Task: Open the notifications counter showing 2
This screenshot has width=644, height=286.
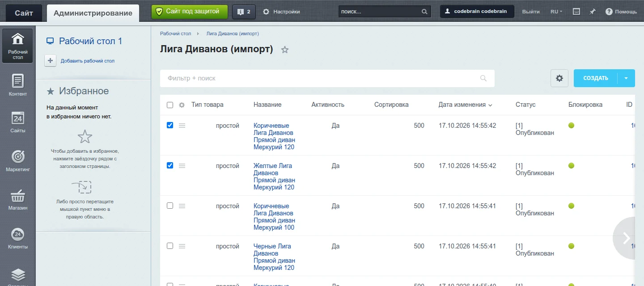Action: coord(244,12)
